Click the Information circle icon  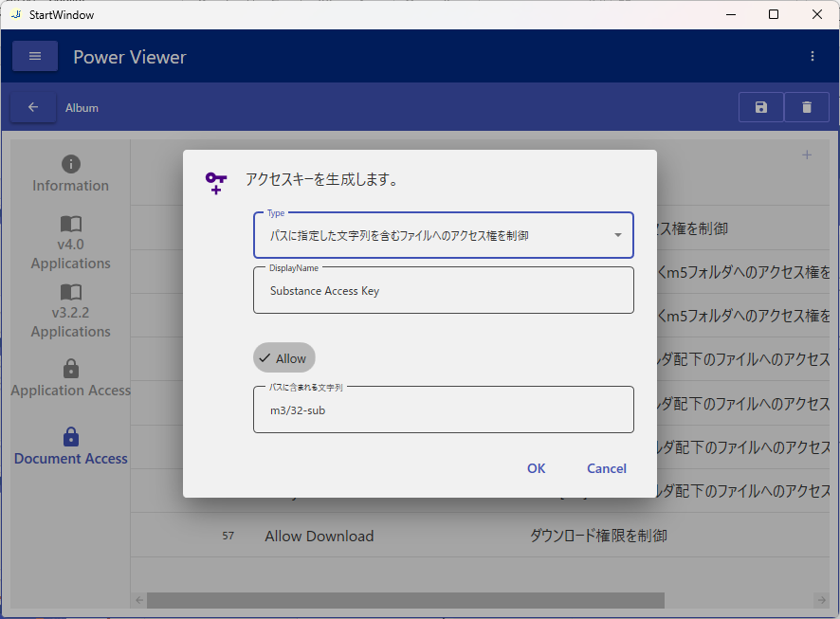pos(71,164)
